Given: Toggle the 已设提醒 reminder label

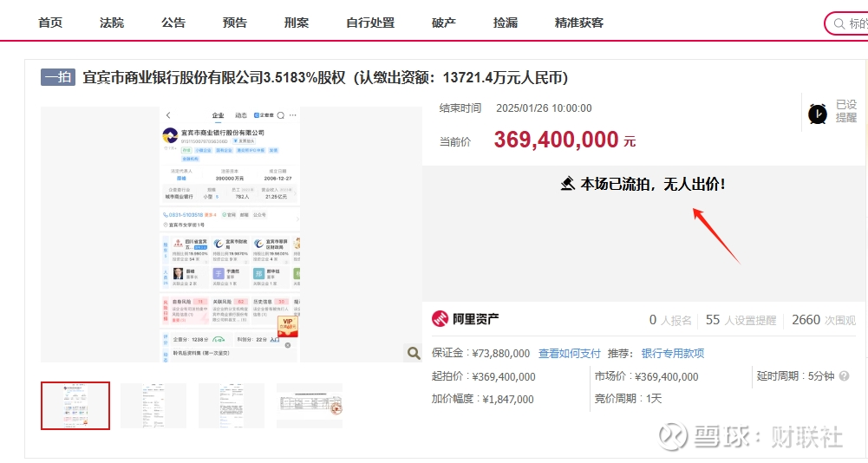Looking at the screenshot, I should tap(845, 111).
